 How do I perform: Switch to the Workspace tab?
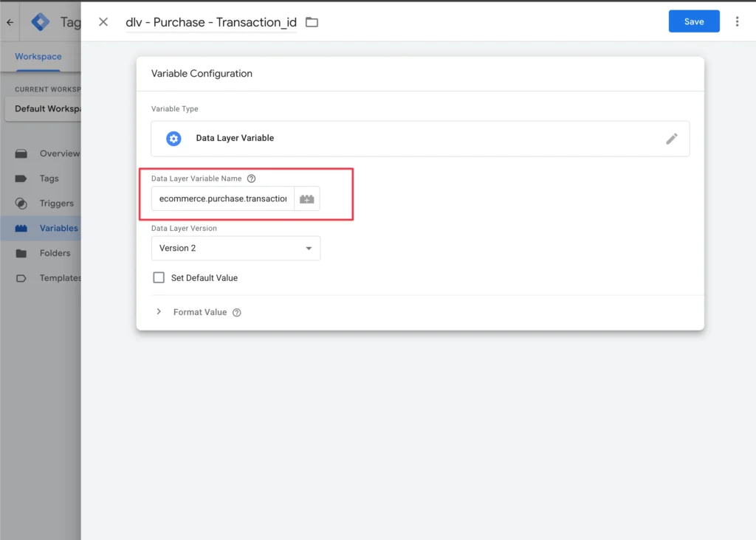38,57
